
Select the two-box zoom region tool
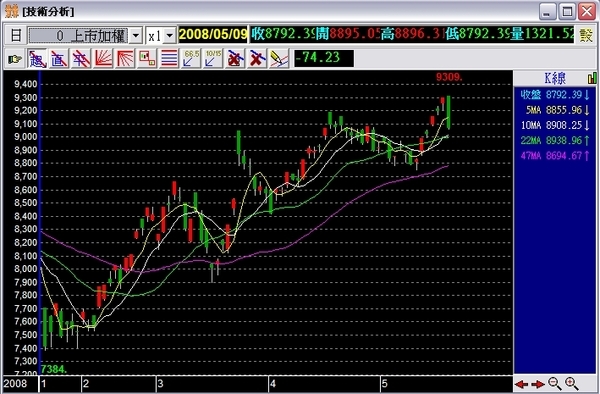147,59
